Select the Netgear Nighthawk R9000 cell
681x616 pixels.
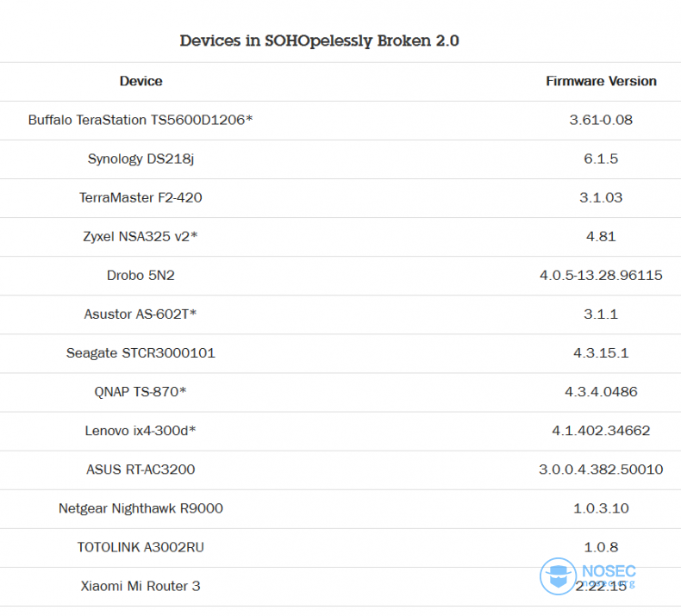(x=141, y=508)
